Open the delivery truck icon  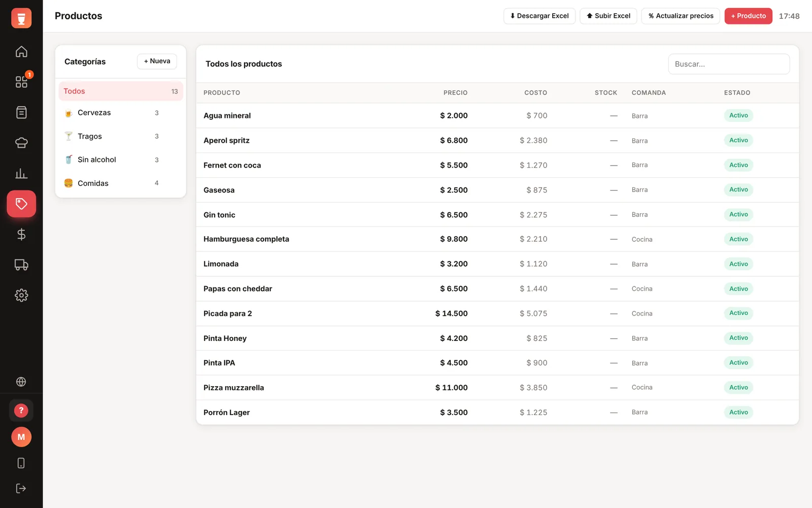pyautogui.click(x=21, y=265)
